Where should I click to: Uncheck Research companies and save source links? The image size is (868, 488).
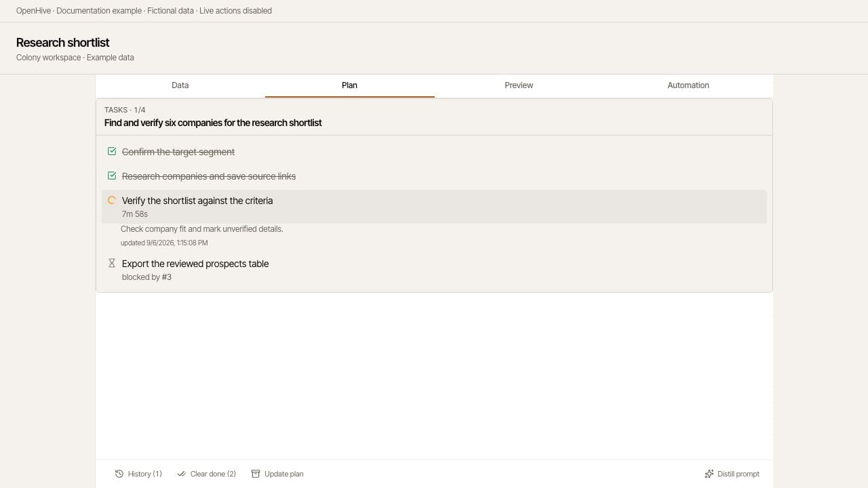coord(112,176)
